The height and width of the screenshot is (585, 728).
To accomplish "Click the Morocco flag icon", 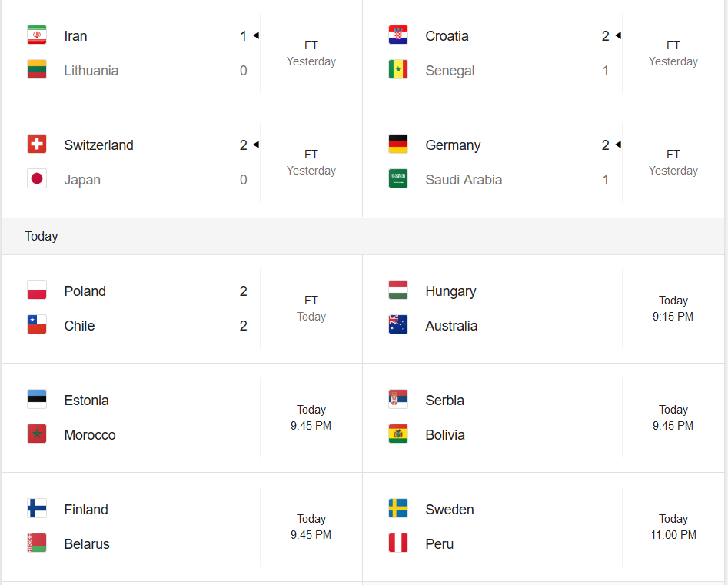I will tap(37, 434).
